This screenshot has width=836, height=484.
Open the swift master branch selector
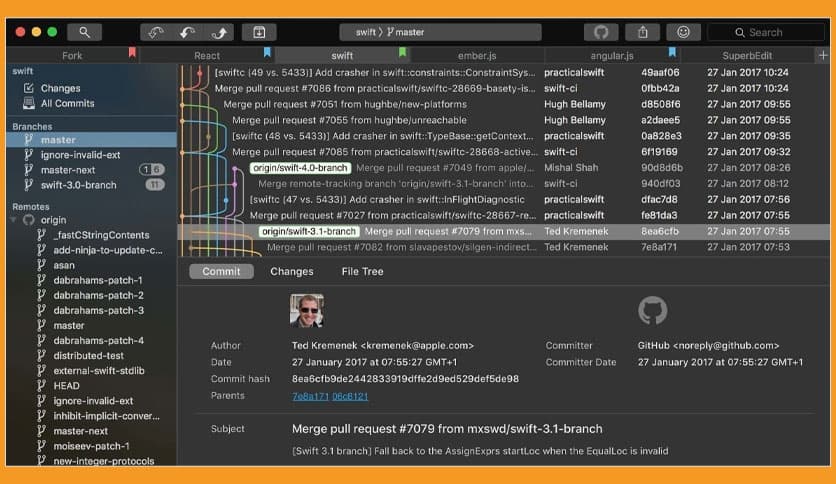pos(390,32)
